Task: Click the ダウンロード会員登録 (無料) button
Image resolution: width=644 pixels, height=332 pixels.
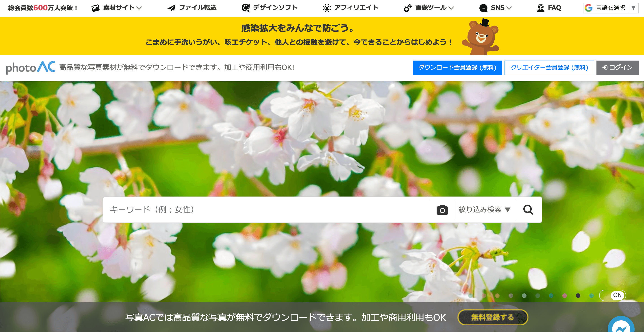Action: [x=457, y=68]
